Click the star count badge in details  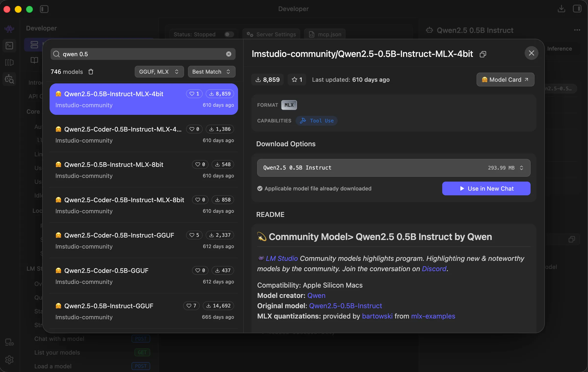[x=297, y=80]
